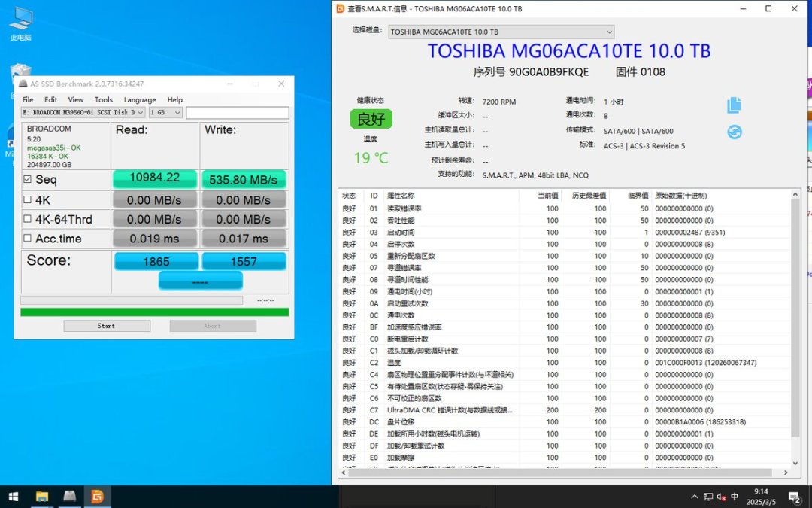Click the 良好 health status badge
The height and width of the screenshot is (508, 812).
[371, 119]
